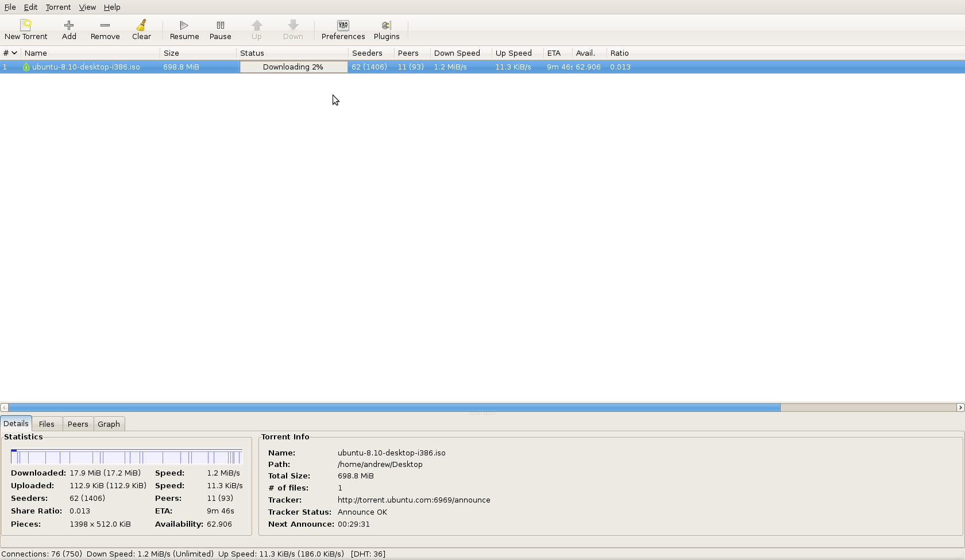This screenshot has height=560, width=965.
Task: Expand the # column sort arrow
Action: point(14,53)
